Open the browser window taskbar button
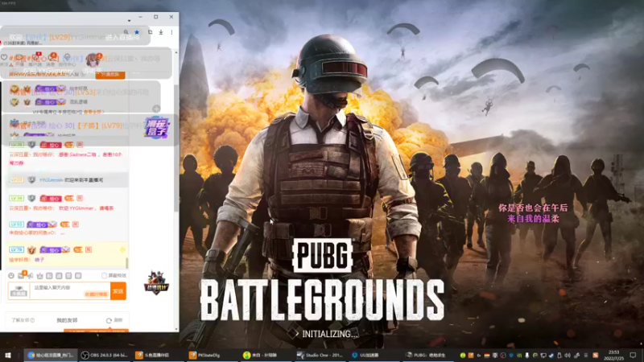The image size is (644, 362). [51, 355]
